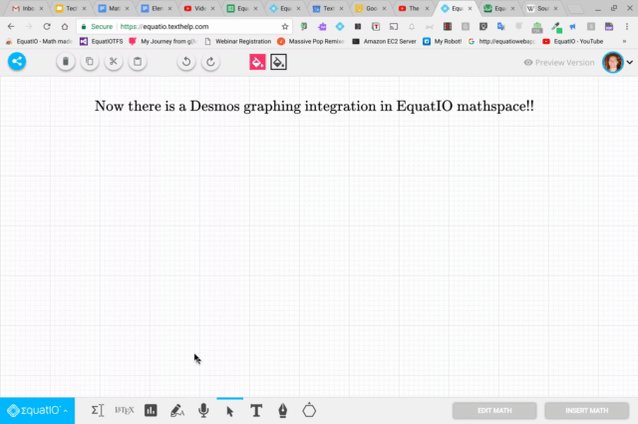Open EquatIOTFS bookmark
Image resolution: width=638 pixels, height=424 pixels.
point(102,42)
